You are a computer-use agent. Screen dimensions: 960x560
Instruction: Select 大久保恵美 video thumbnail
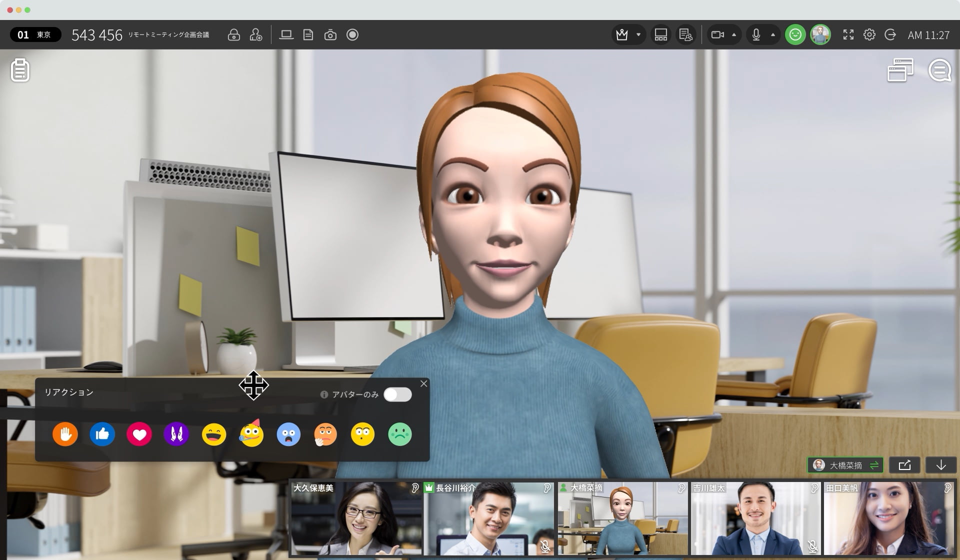coord(356,518)
